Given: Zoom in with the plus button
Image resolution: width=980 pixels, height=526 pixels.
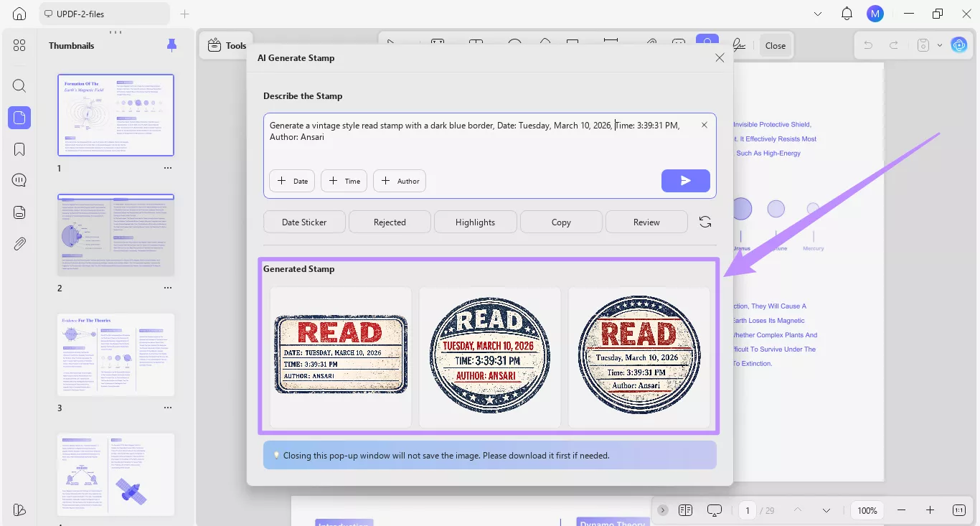Looking at the screenshot, I should pyautogui.click(x=930, y=510).
